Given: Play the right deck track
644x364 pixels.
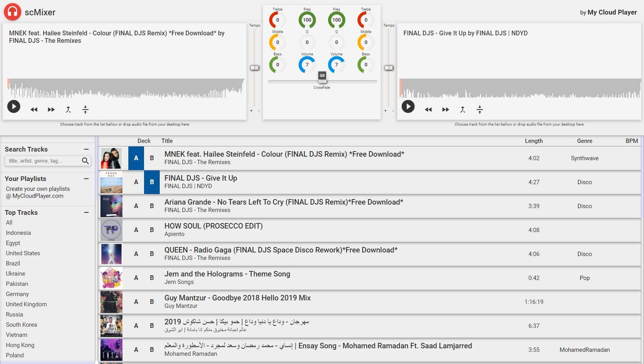Looking at the screenshot, I should point(408,106).
